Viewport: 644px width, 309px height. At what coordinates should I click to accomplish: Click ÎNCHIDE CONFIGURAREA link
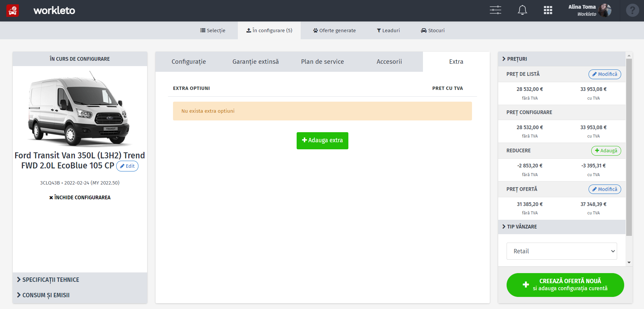coord(80,198)
